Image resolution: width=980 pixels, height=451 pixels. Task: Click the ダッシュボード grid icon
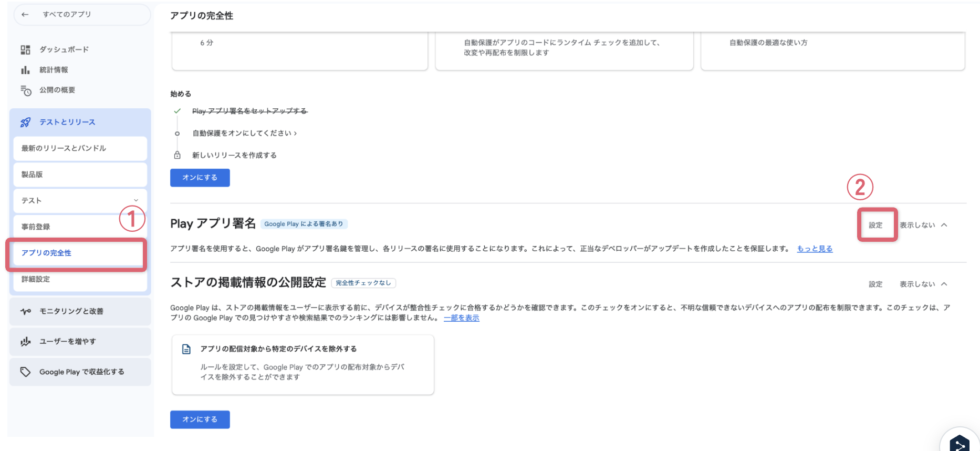[x=25, y=50]
